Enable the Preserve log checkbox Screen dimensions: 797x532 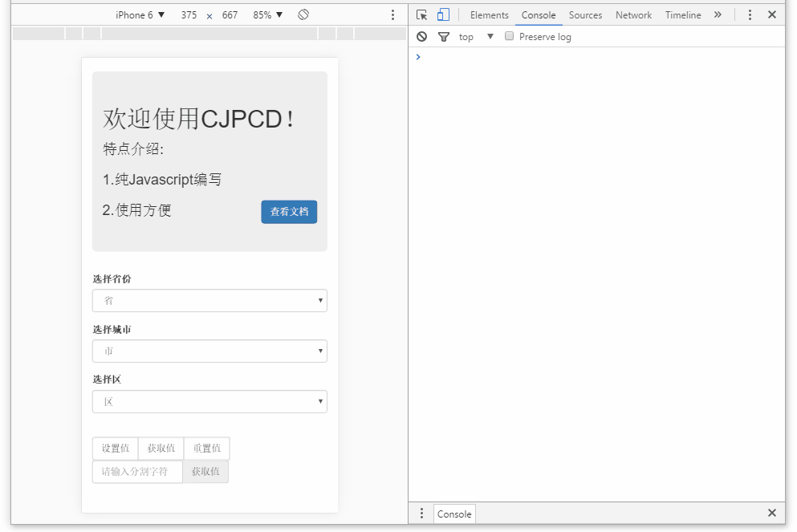(510, 36)
